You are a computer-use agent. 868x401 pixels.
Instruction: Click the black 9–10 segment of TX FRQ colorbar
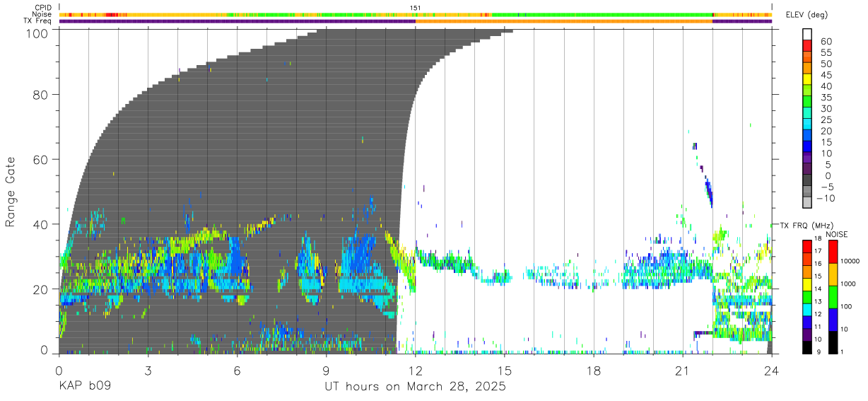pyautogui.click(x=807, y=347)
